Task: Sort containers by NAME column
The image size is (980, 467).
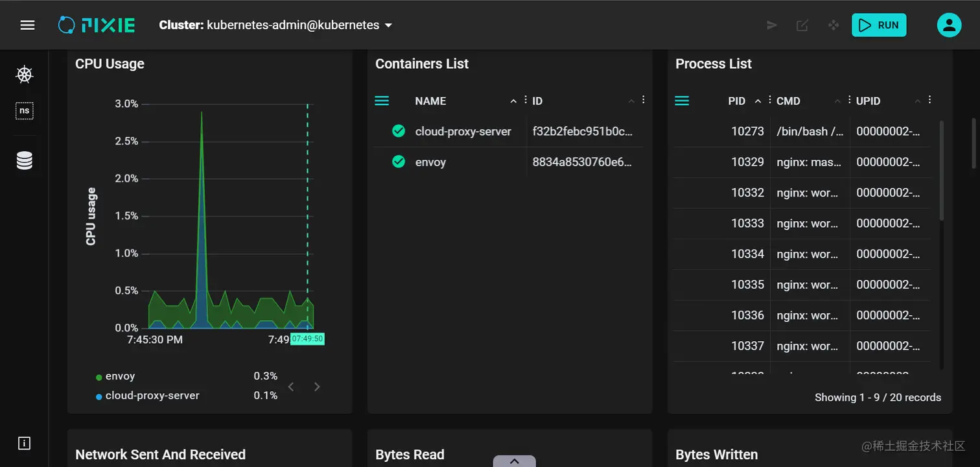Action: (x=431, y=101)
